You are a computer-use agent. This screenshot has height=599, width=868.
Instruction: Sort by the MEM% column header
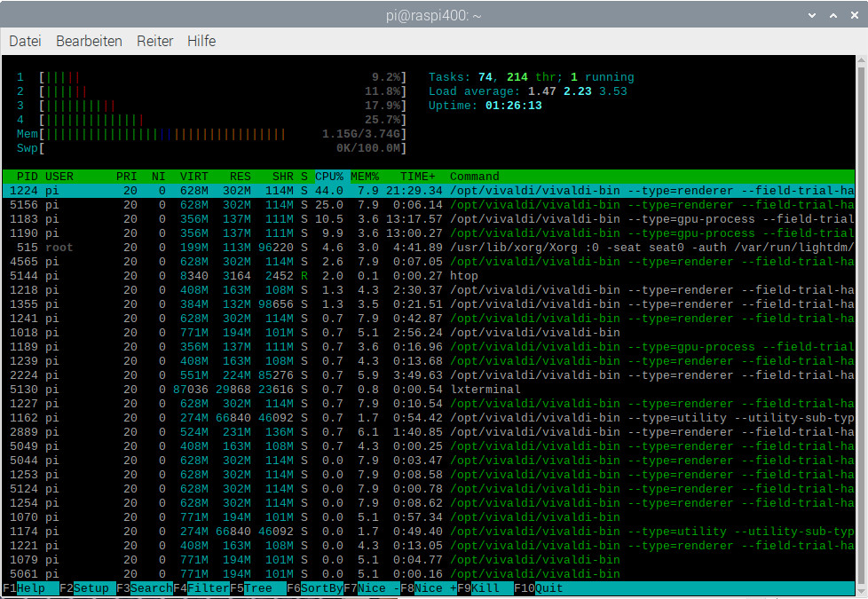point(365,177)
